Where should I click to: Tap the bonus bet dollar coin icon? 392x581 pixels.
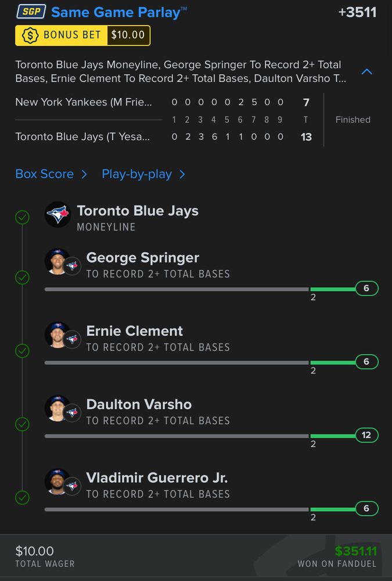point(30,35)
